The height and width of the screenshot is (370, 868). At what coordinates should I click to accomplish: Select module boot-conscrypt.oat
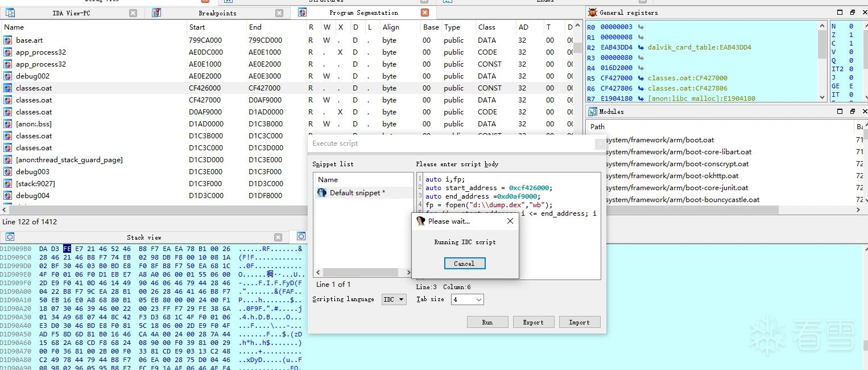tap(677, 164)
